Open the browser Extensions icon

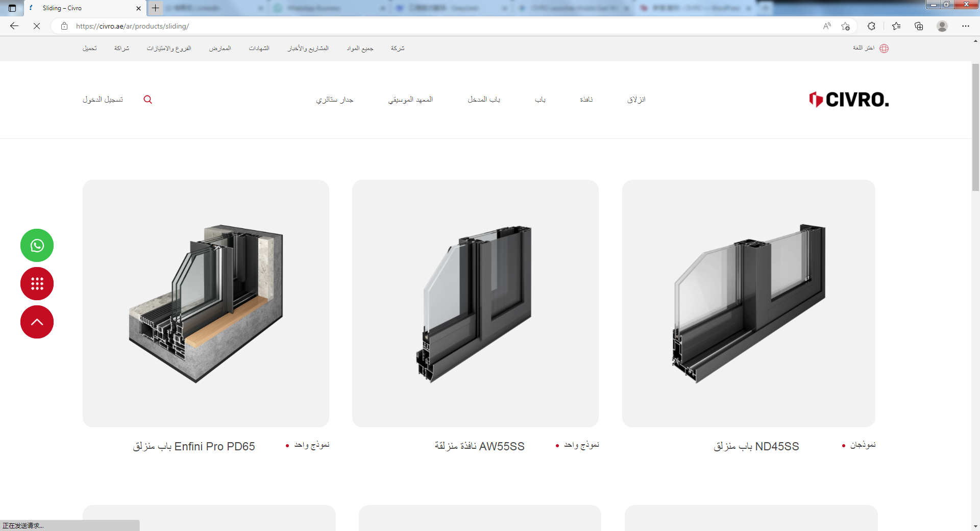(x=871, y=26)
